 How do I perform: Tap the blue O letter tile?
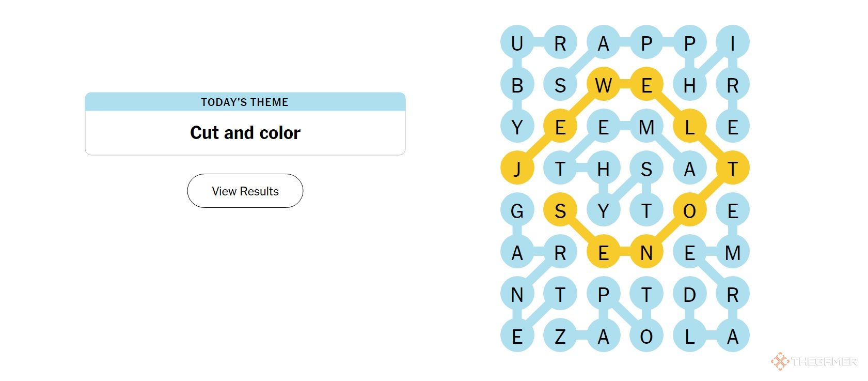[646, 337]
